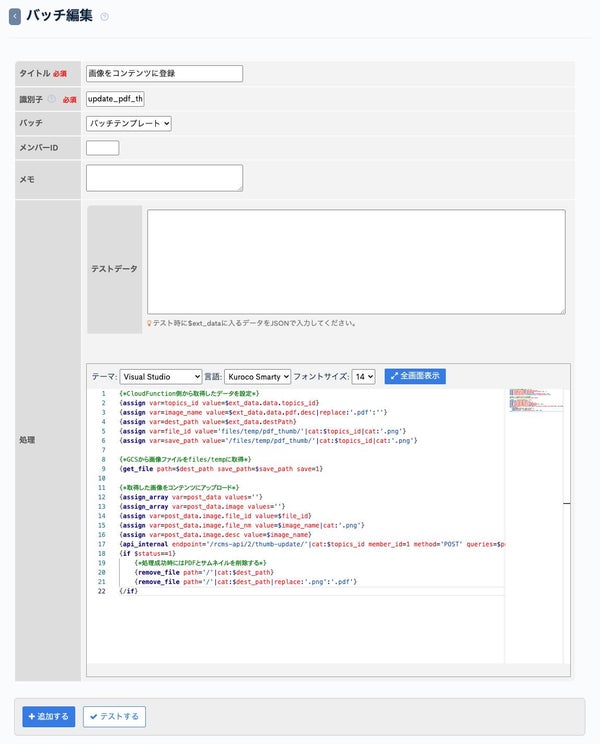This screenshot has height=744, width=600.
Task: Click code line 2 assign topics_id
Action: pyautogui.click(x=220, y=403)
